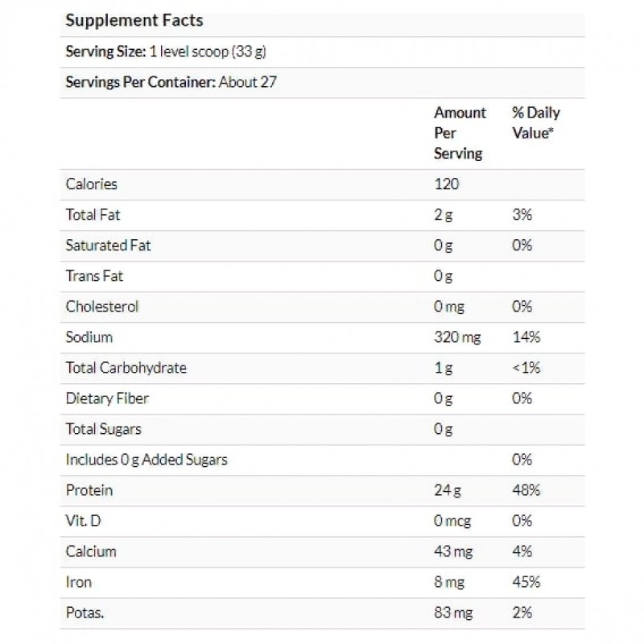Click the Iron 45% daily value
This screenshot has width=644, height=644.
coord(525,582)
